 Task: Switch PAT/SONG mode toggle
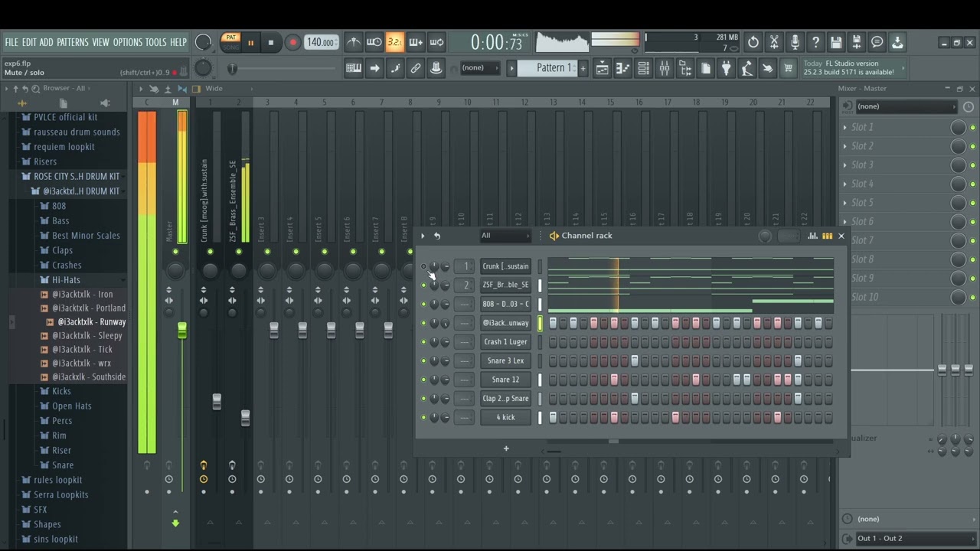(x=230, y=42)
